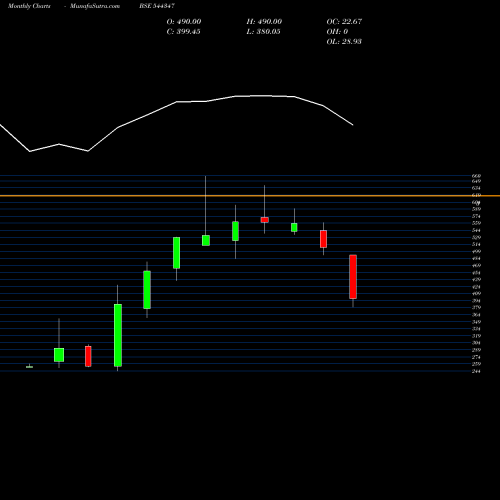Click the 544 price axis label
Image resolution: width=500 pixels, height=500 pixels.
(x=476, y=230)
